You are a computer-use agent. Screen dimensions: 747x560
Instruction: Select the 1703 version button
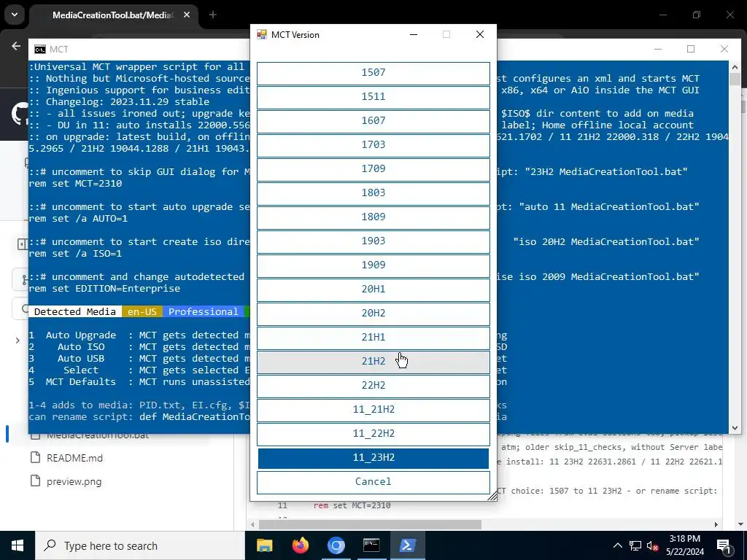[373, 145]
